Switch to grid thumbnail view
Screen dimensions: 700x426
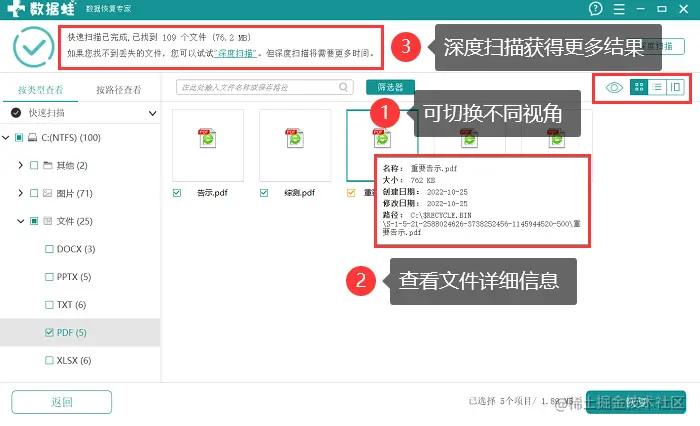[639, 87]
